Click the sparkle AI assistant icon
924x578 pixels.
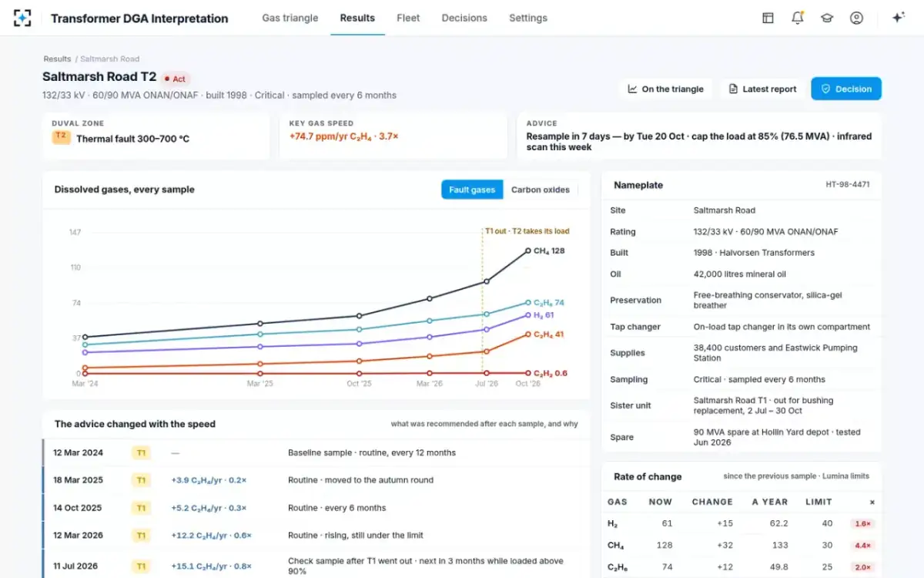(898, 18)
